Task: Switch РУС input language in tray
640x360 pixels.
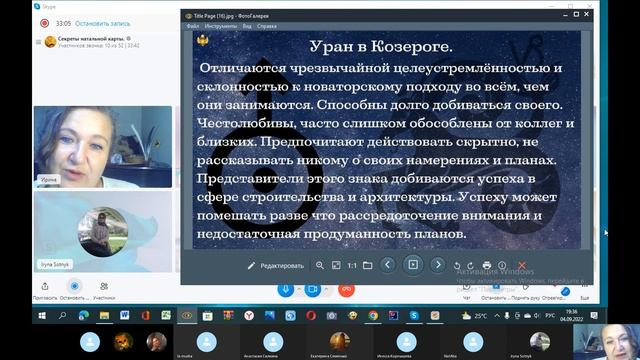Action: [x=550, y=316]
